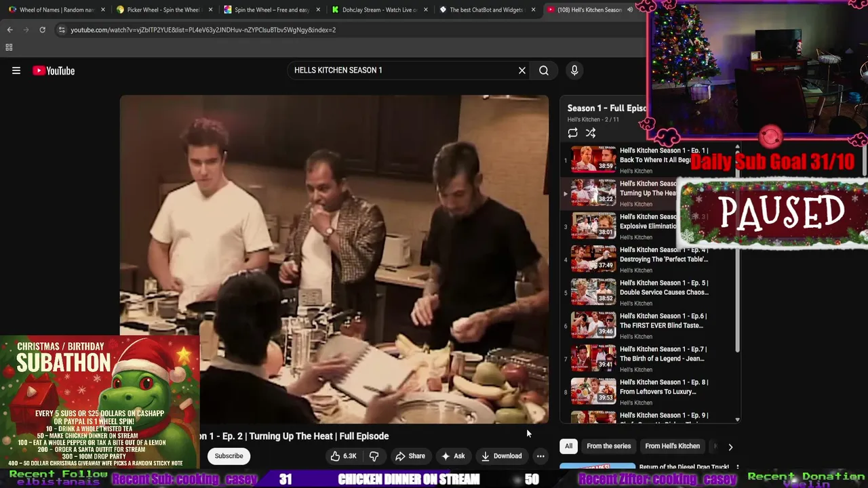Open the Ask AI button
Screen dimensions: 868x488
click(x=453, y=456)
